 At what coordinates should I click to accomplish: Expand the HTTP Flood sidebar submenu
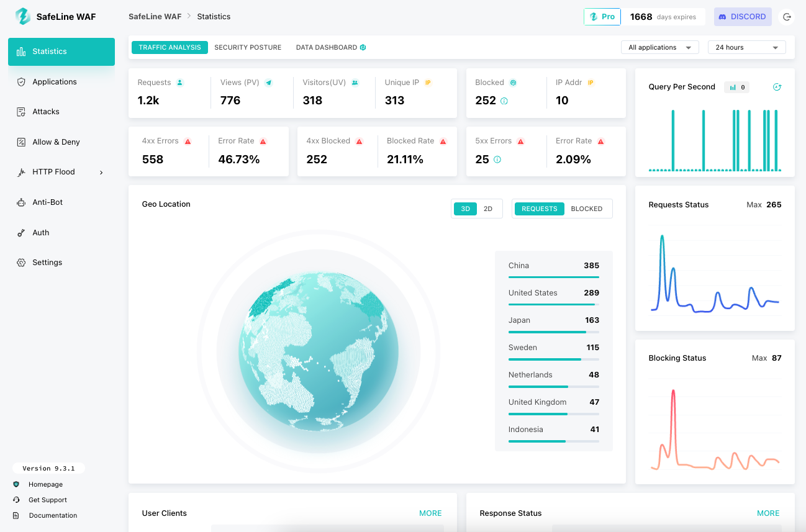pyautogui.click(x=101, y=173)
